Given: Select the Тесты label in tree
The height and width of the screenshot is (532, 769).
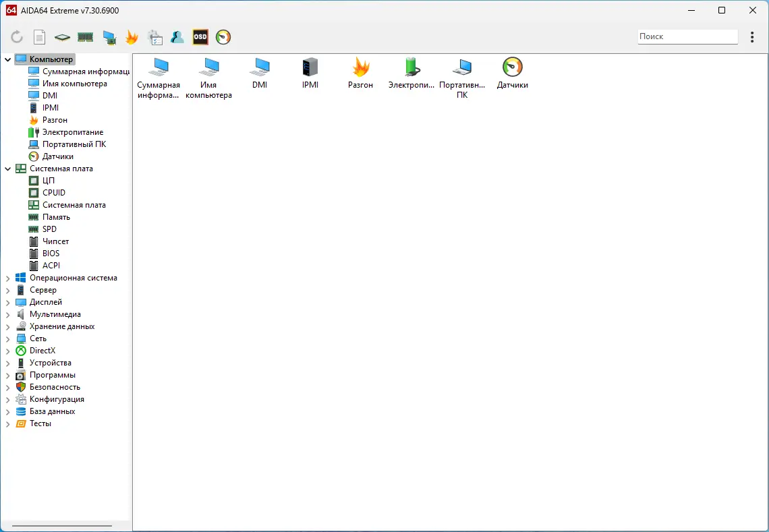Looking at the screenshot, I should 40,423.
